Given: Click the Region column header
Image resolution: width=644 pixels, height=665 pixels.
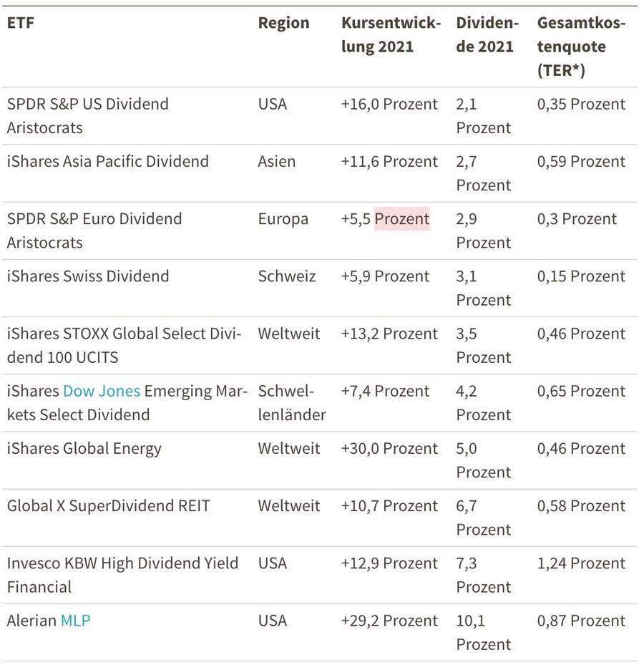Looking at the screenshot, I should tap(283, 23).
